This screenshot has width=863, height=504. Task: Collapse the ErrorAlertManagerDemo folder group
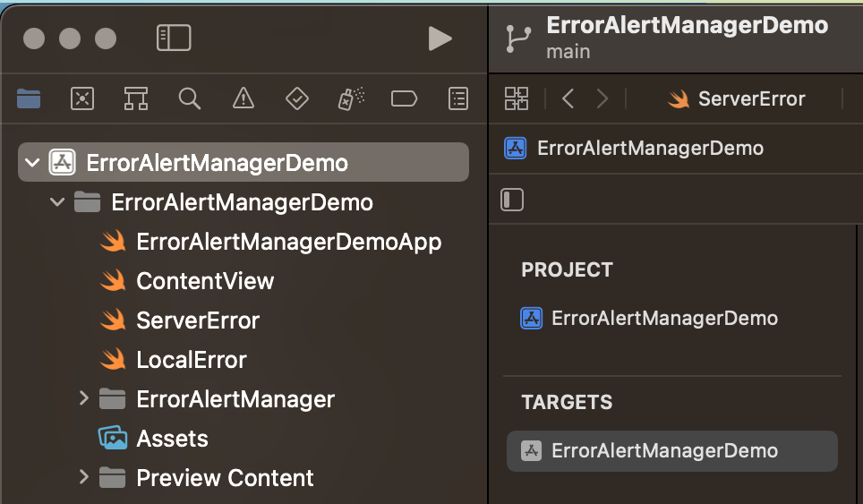[x=58, y=202]
